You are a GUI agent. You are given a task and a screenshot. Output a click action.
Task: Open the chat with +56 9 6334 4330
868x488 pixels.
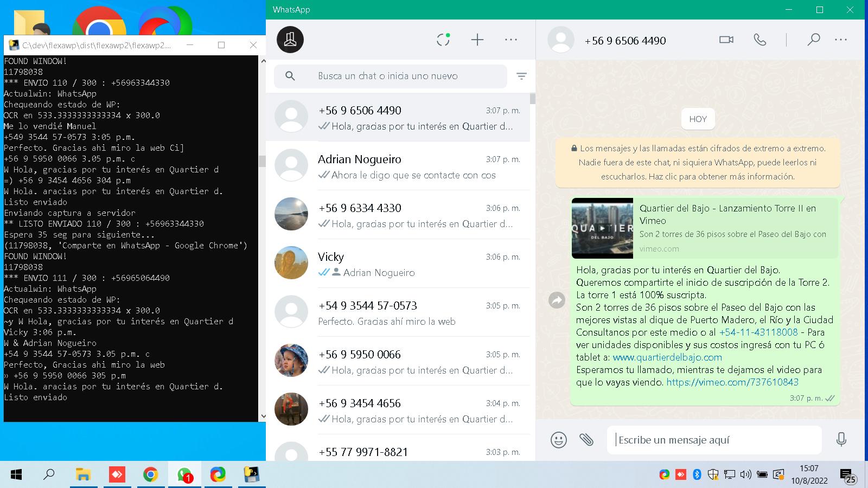point(398,215)
